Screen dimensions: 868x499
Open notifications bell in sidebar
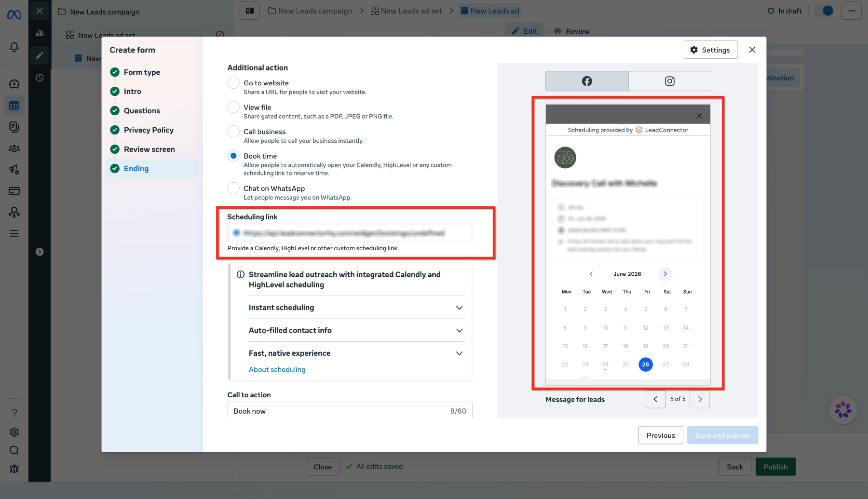tap(14, 47)
